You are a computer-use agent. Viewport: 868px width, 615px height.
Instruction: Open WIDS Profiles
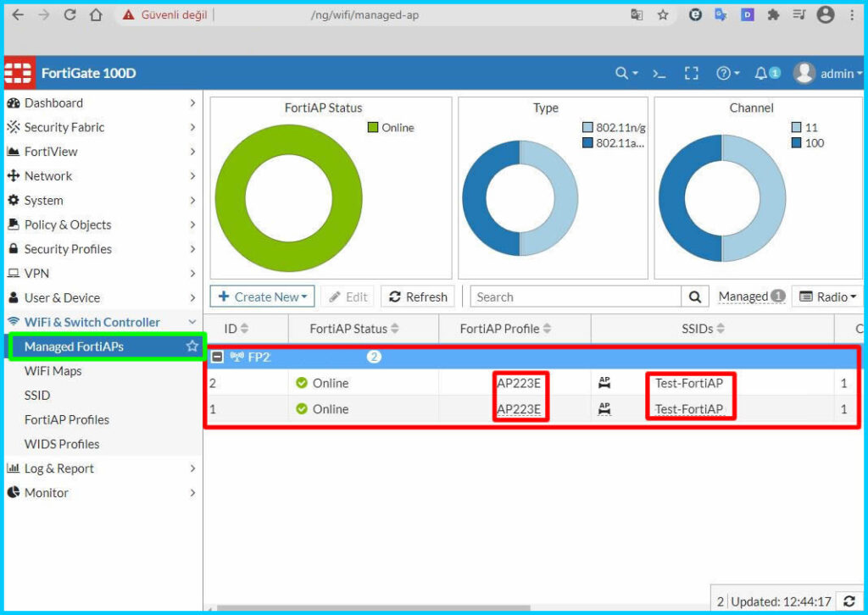coord(62,444)
